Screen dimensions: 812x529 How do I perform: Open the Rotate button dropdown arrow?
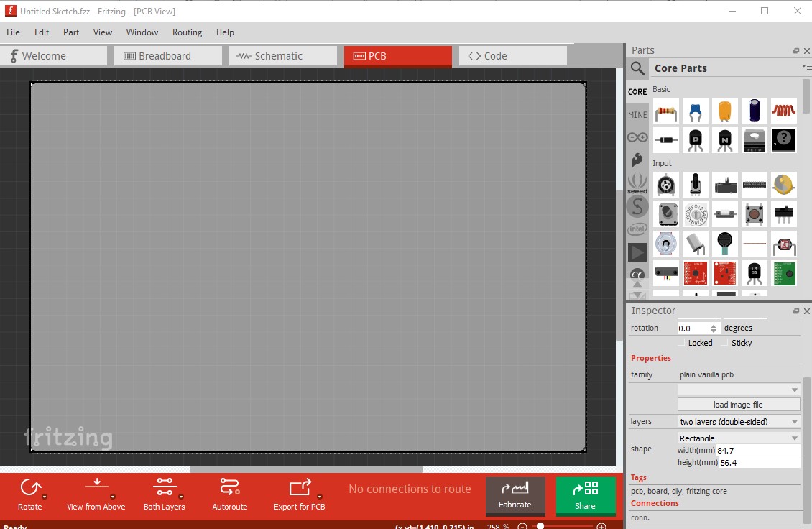[x=45, y=497]
